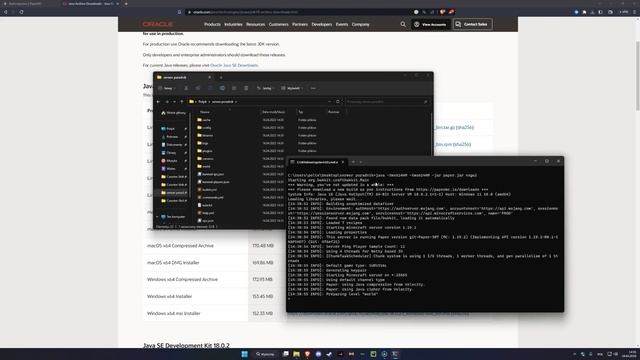Click 'macOS x64 DMG Installer' row text
Image resolution: width=640 pixels, height=360 pixels.
pyautogui.click(x=173, y=262)
